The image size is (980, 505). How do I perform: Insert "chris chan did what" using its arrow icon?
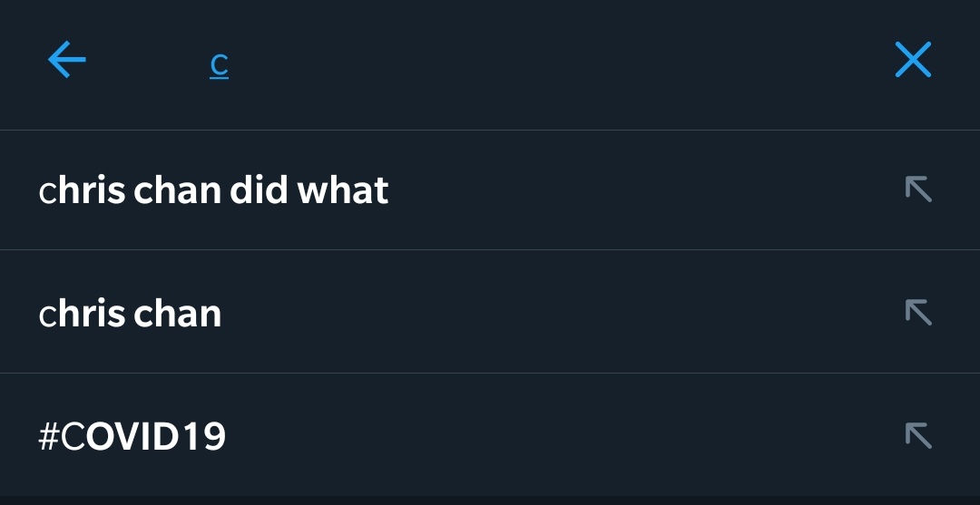(918, 189)
